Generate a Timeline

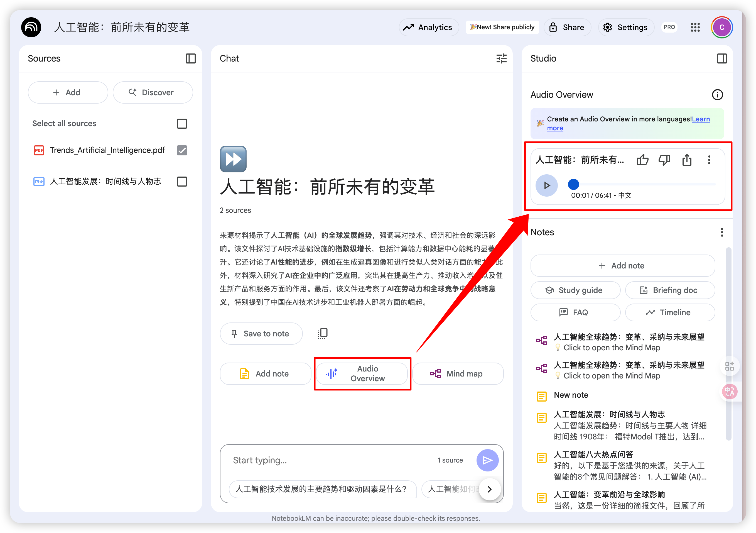click(670, 313)
